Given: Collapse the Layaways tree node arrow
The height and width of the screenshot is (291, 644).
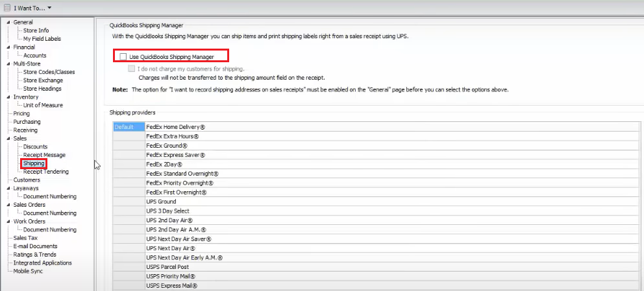Looking at the screenshot, I should click(9, 188).
